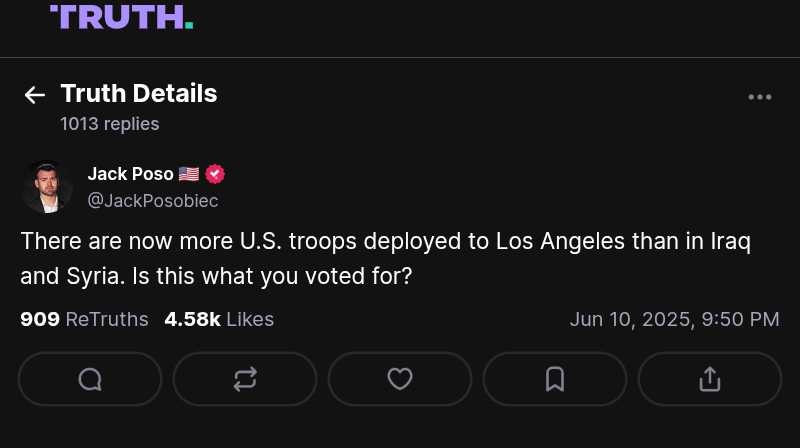Click the US flag emoji by the name
This screenshot has width=800, height=448.
point(189,174)
